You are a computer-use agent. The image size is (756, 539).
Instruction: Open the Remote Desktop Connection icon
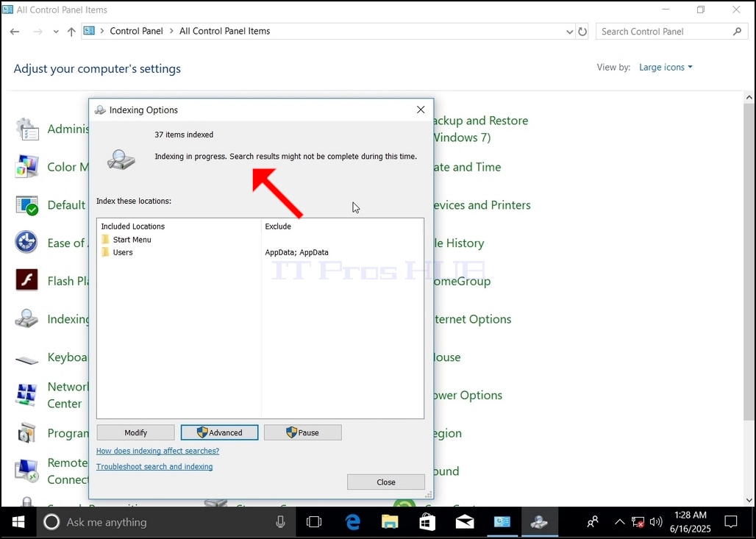click(27, 471)
